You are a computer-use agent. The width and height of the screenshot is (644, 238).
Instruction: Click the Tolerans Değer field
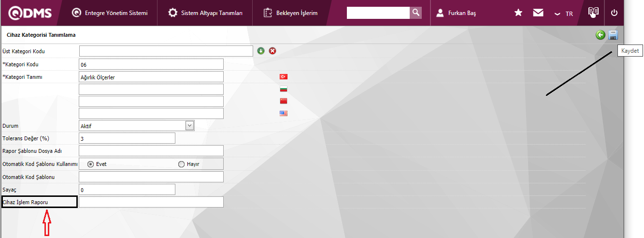point(127,138)
